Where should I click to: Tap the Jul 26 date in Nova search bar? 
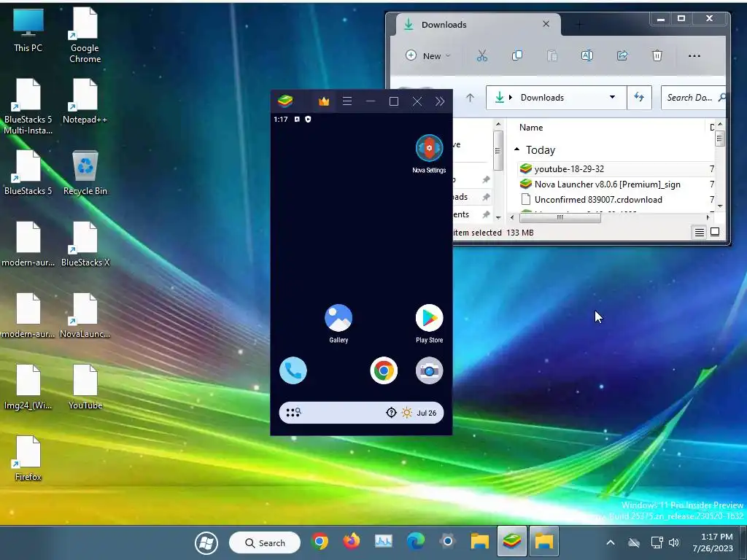(x=426, y=413)
